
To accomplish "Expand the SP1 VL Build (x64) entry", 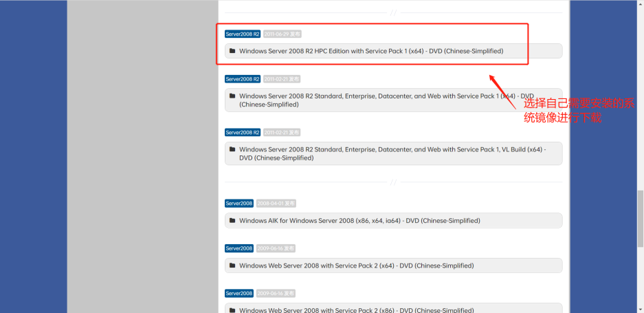I will [x=393, y=153].
